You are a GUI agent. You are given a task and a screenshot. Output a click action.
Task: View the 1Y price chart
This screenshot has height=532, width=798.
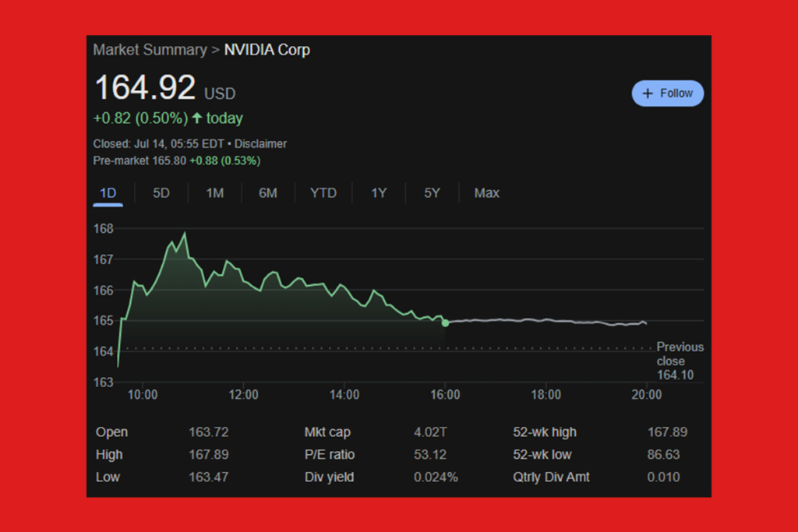pos(379,193)
